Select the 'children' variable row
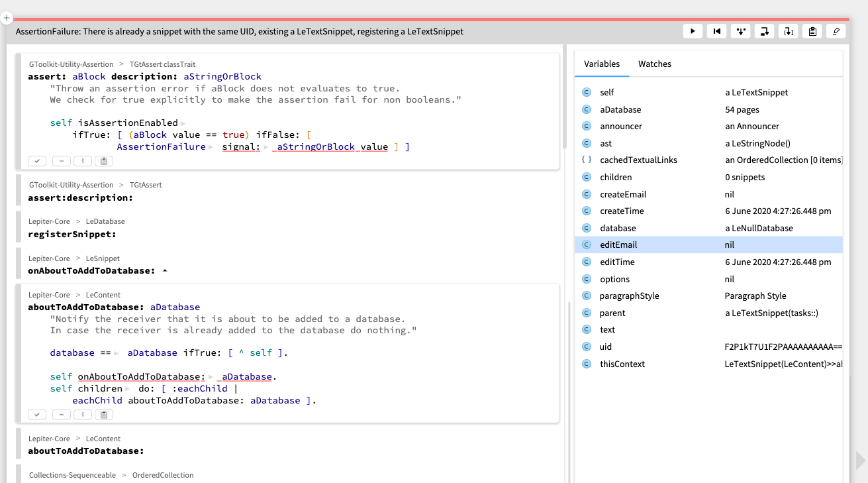The height and width of the screenshot is (483, 868). pyautogui.click(x=708, y=177)
